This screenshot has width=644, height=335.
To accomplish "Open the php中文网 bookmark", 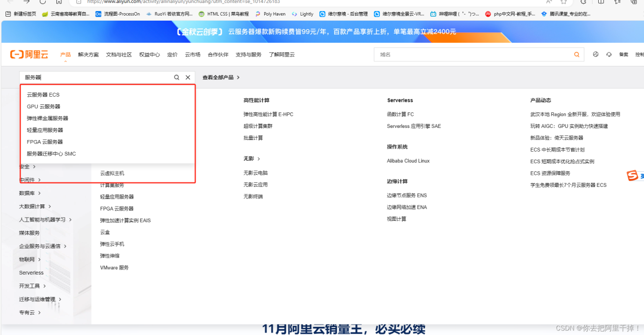I will (x=510, y=14).
